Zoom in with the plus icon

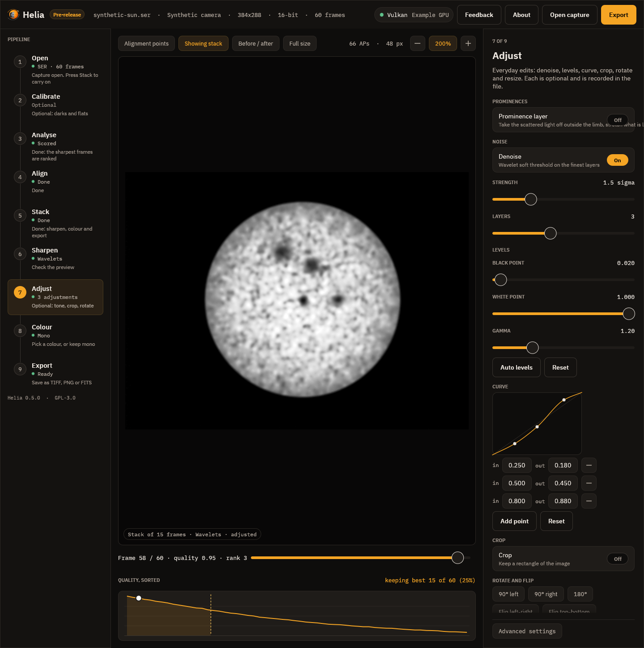468,43
